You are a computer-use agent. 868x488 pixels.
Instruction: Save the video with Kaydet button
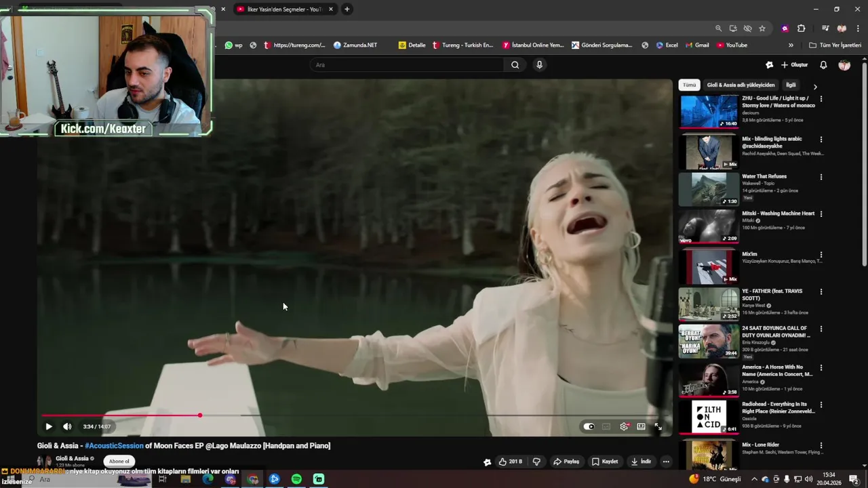coord(605,462)
